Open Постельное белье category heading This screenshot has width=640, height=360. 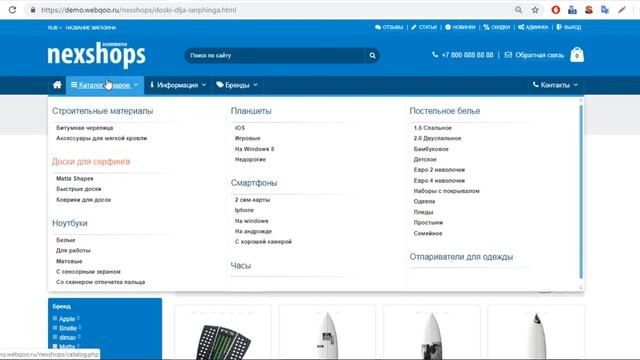point(445,111)
